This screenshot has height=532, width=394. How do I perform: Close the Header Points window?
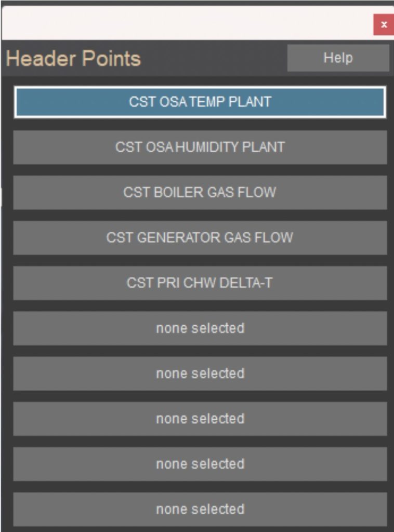click(x=384, y=25)
